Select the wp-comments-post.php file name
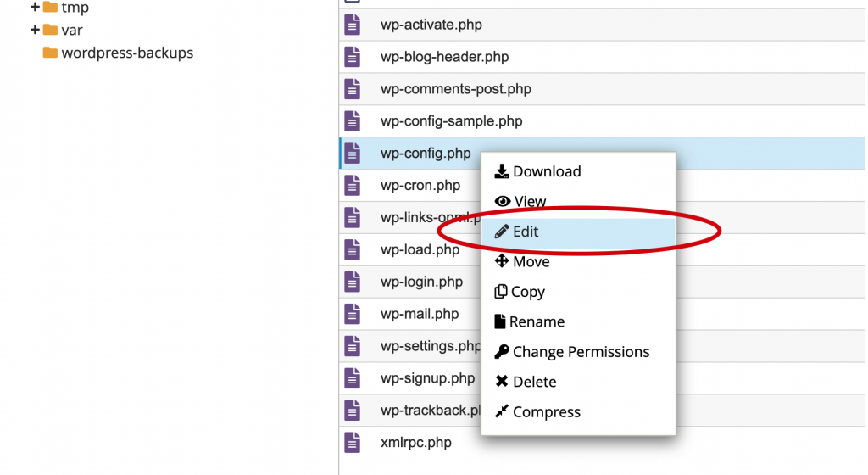Viewport: 868px width, 475px height. click(x=455, y=88)
